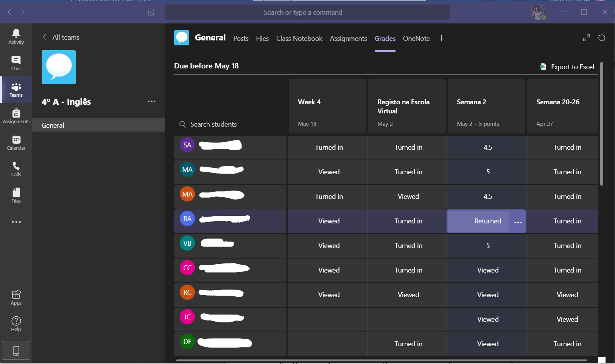The image size is (615, 364).
Task: Open Chat in the left sidebar
Action: tap(16, 63)
